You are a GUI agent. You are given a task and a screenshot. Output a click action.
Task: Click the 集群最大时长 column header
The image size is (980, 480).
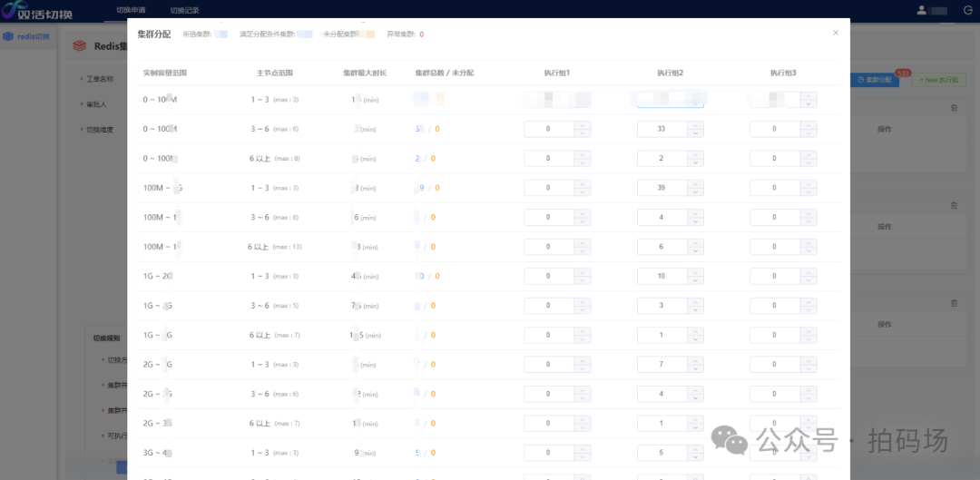pos(365,73)
